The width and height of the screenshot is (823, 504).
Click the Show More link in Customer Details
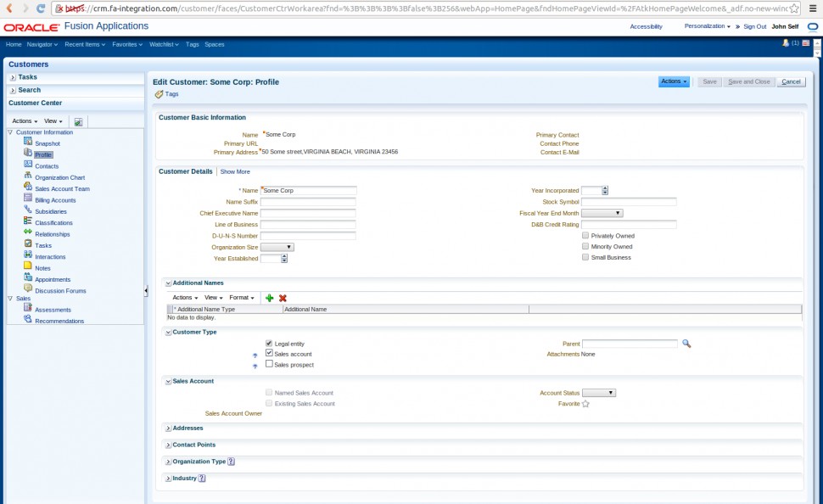[x=233, y=171]
